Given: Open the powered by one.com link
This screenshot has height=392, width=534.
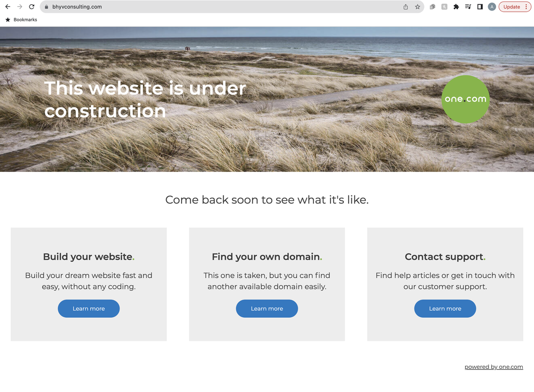Looking at the screenshot, I should (x=494, y=367).
